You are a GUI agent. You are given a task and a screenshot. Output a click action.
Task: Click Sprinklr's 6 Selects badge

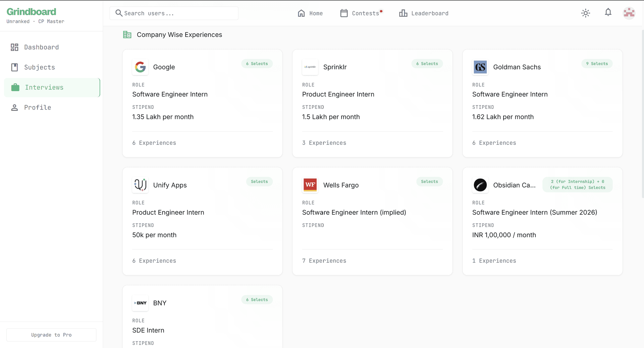pyautogui.click(x=427, y=64)
